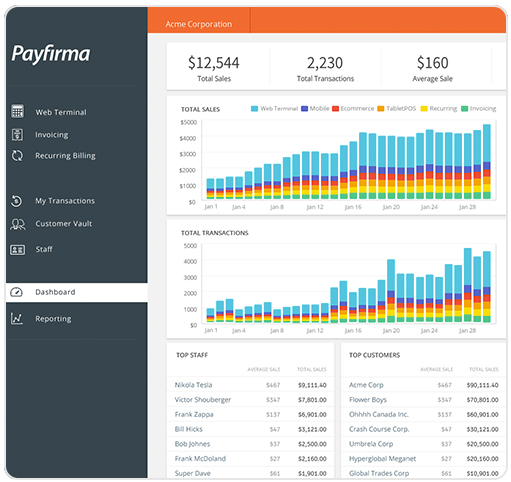Click the Top Customers AVERAGE SALE column header

point(436,369)
